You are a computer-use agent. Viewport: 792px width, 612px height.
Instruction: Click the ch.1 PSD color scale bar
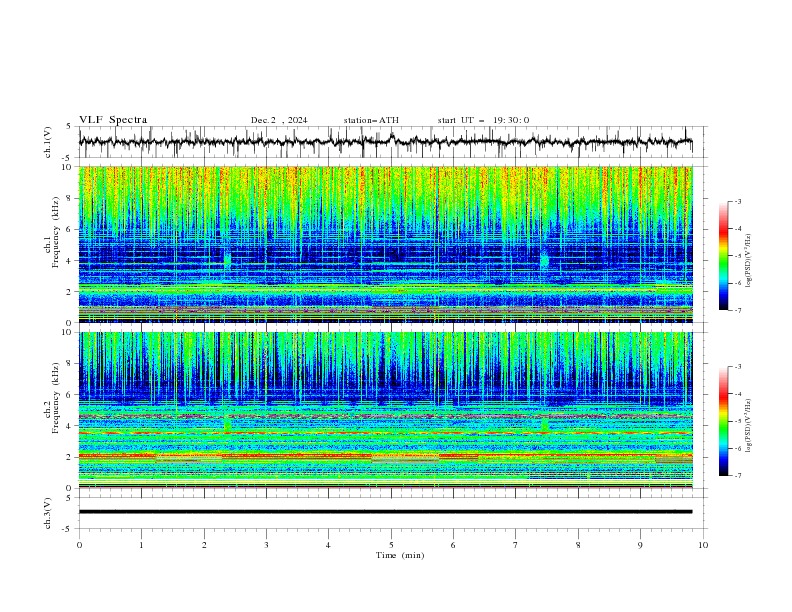tap(724, 256)
